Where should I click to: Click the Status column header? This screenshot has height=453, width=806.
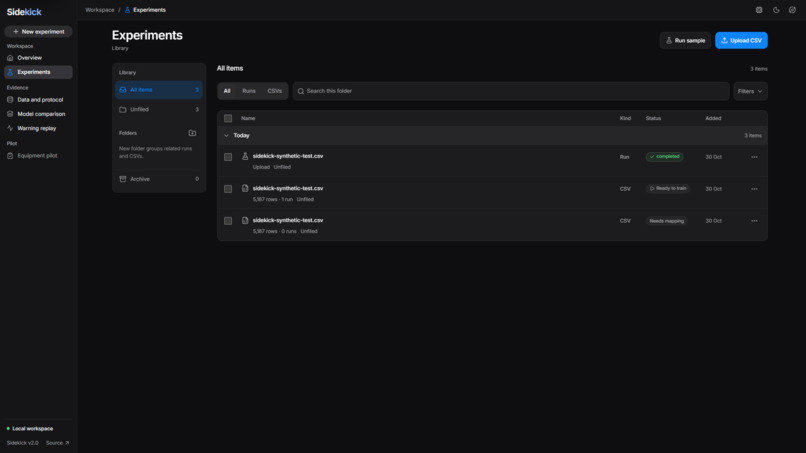[x=653, y=118]
